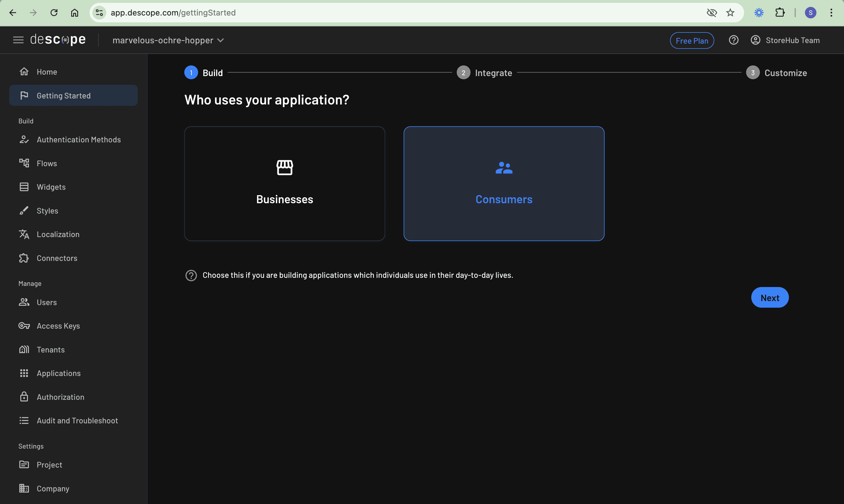The width and height of the screenshot is (844, 504).
Task: Bookmark this page with star icon
Action: point(730,13)
